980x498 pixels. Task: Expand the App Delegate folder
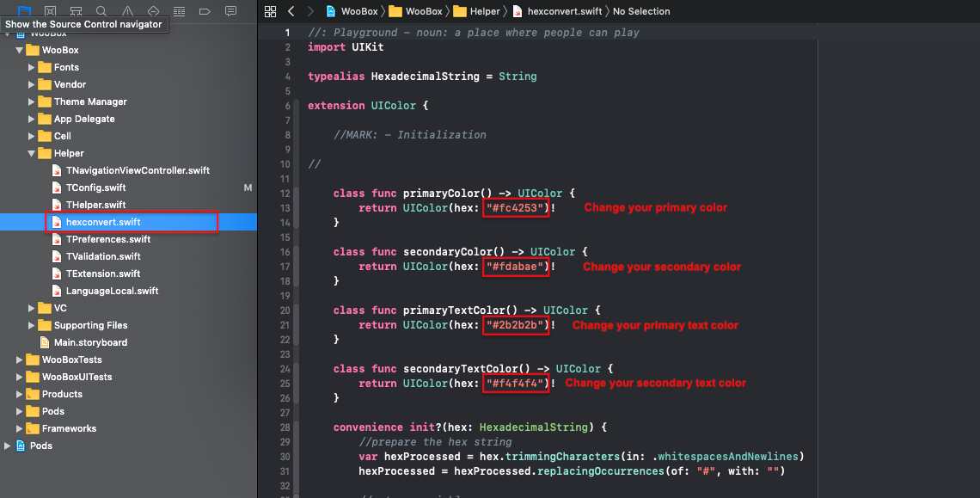pyautogui.click(x=31, y=119)
